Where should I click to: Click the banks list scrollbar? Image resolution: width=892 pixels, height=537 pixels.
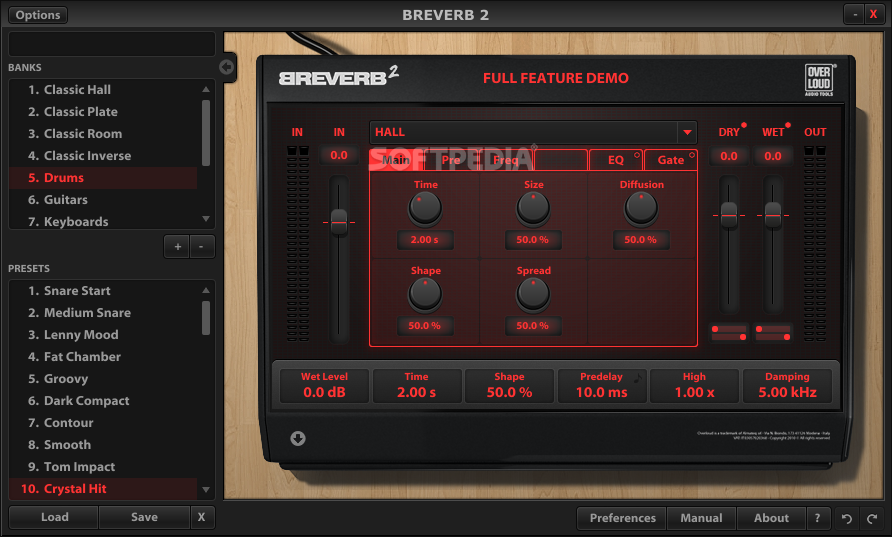coord(206,133)
